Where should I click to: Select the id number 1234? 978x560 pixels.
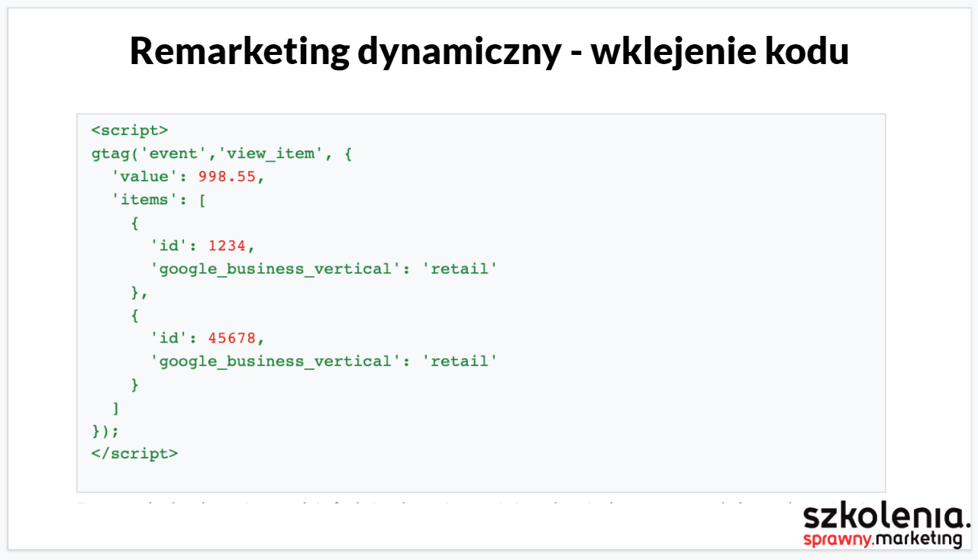coord(228,246)
